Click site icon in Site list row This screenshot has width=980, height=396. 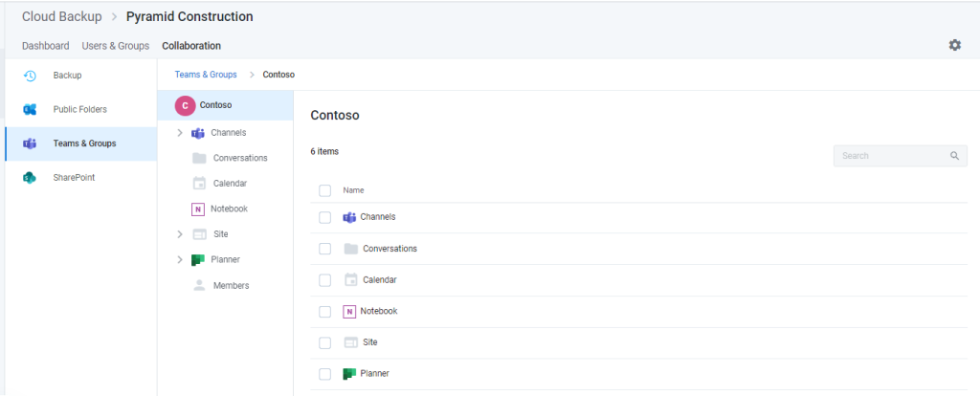click(350, 342)
